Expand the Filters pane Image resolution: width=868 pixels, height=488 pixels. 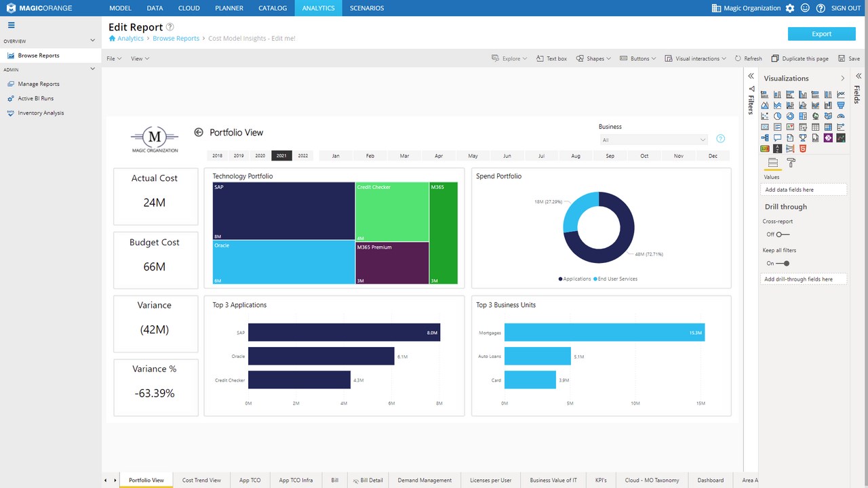click(751, 77)
